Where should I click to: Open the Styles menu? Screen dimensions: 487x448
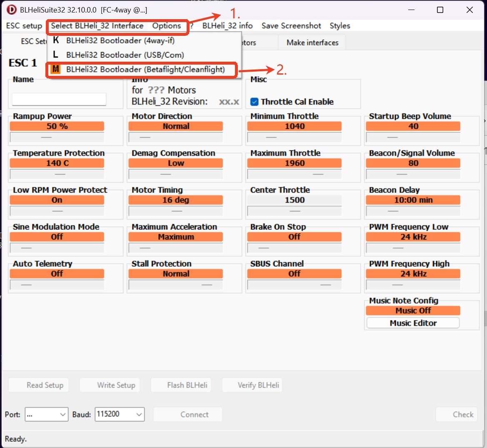(x=340, y=26)
